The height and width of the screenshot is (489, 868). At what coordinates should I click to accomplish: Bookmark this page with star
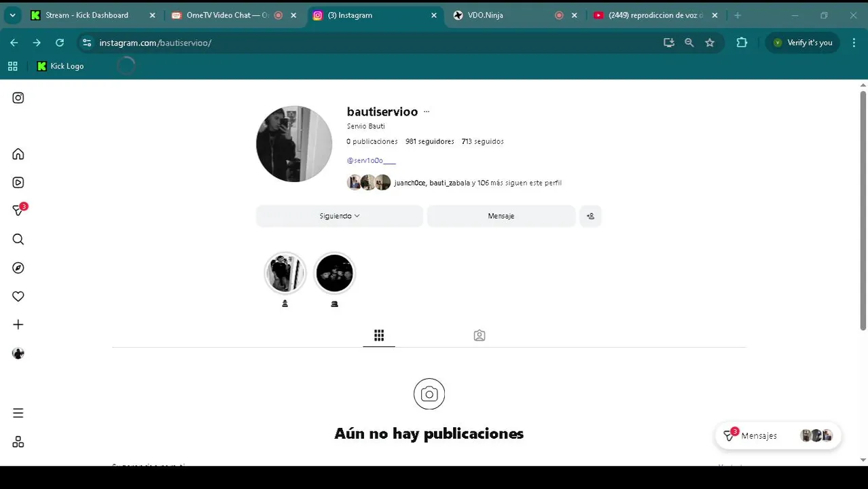710,43
